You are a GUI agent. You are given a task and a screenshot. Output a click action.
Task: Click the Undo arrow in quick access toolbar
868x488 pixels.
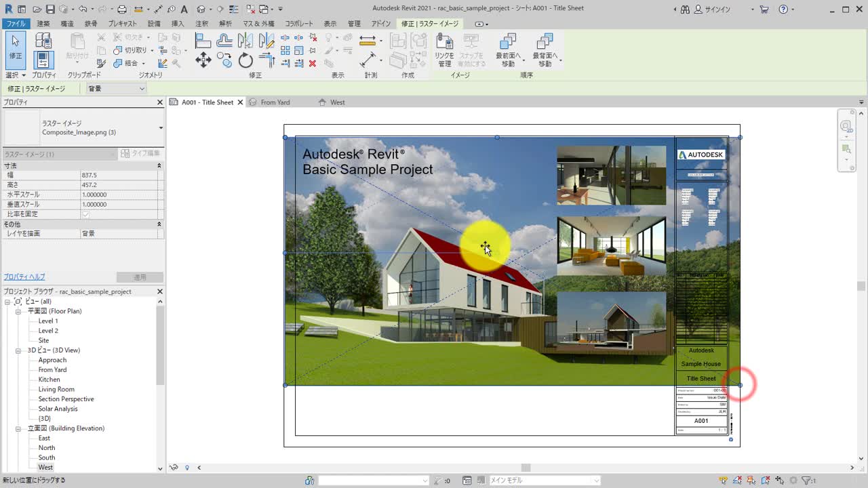coord(83,9)
